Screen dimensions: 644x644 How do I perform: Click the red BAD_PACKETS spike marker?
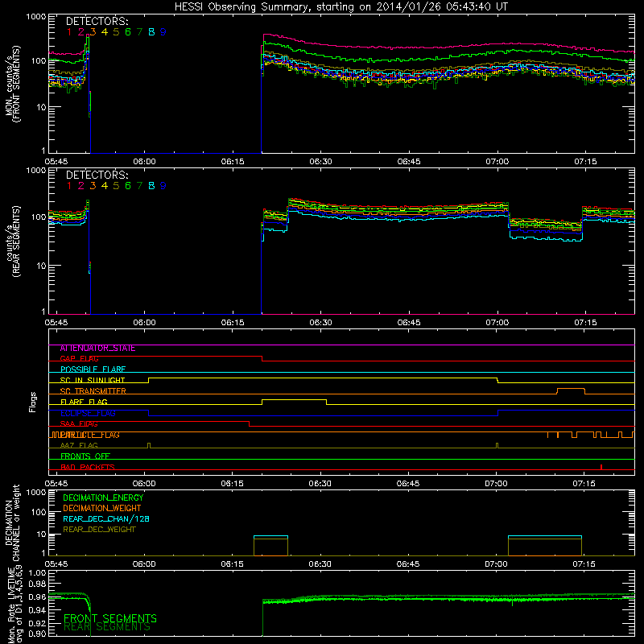[x=601, y=467]
